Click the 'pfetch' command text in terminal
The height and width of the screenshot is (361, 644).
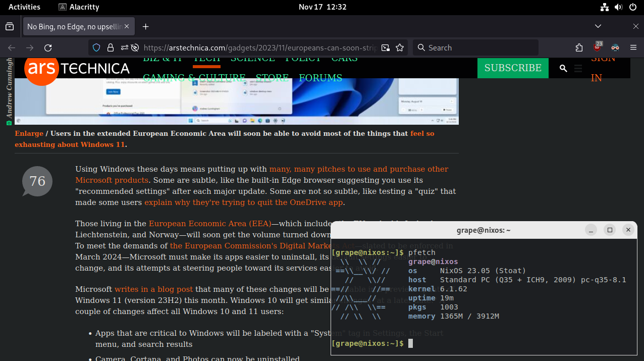[421, 252]
